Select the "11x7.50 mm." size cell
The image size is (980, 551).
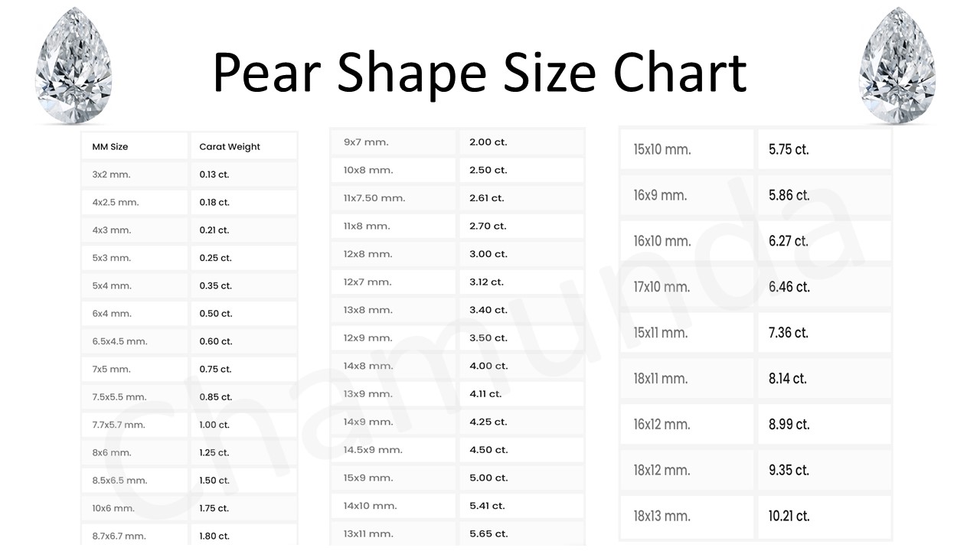tap(374, 198)
